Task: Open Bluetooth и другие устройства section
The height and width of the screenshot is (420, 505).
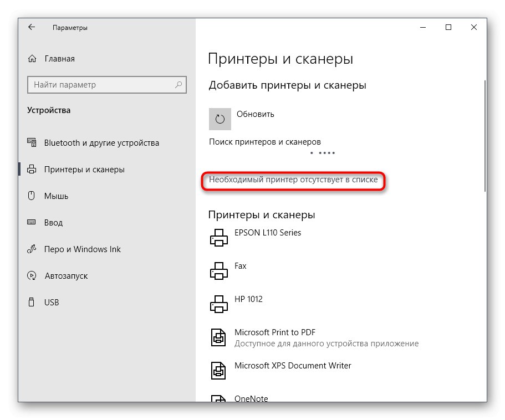Action: pos(101,143)
